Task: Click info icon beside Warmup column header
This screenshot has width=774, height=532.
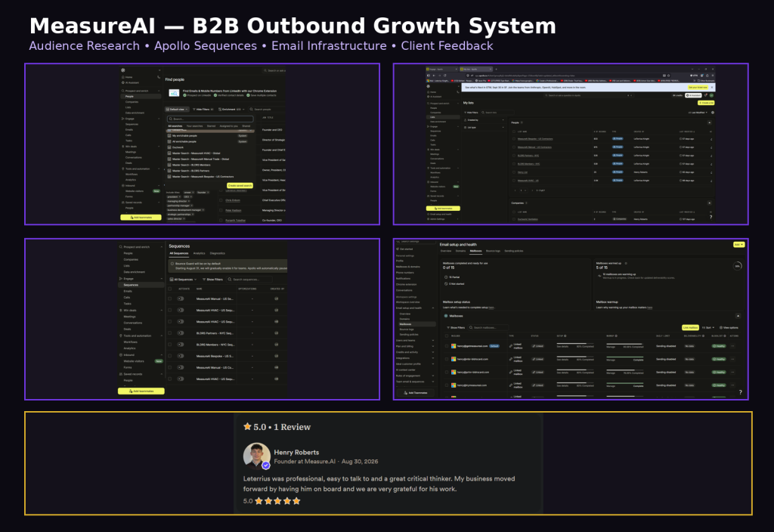Action: pyautogui.click(x=616, y=336)
